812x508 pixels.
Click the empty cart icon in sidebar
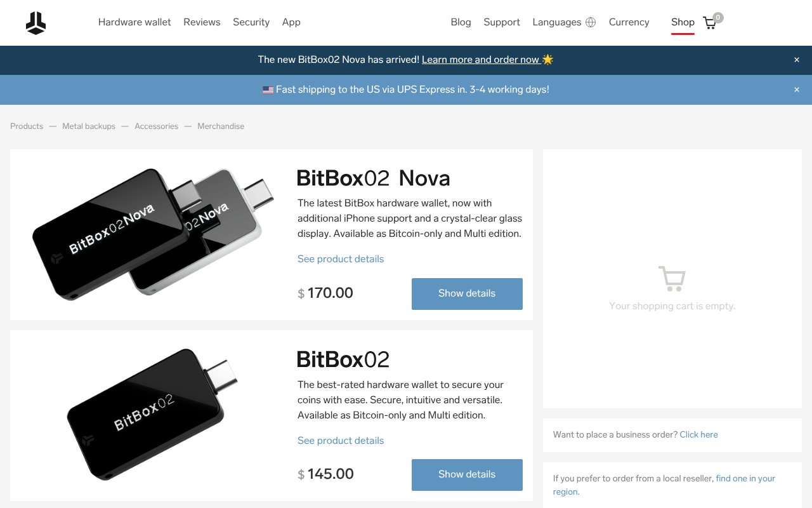[x=672, y=278]
